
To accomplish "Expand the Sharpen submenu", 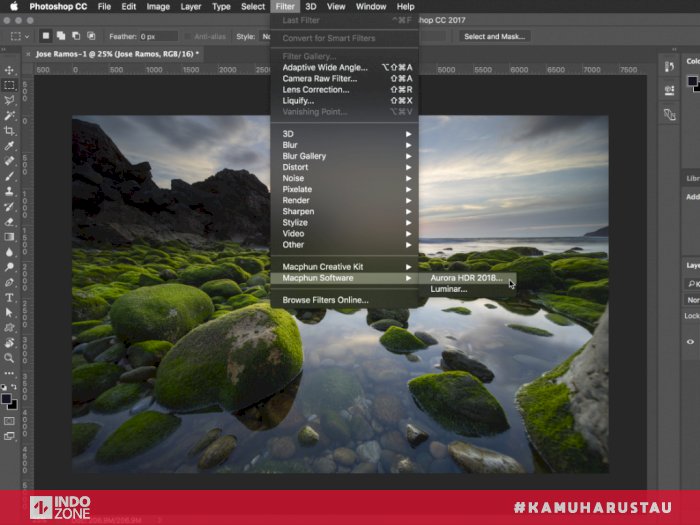I will [x=345, y=212].
